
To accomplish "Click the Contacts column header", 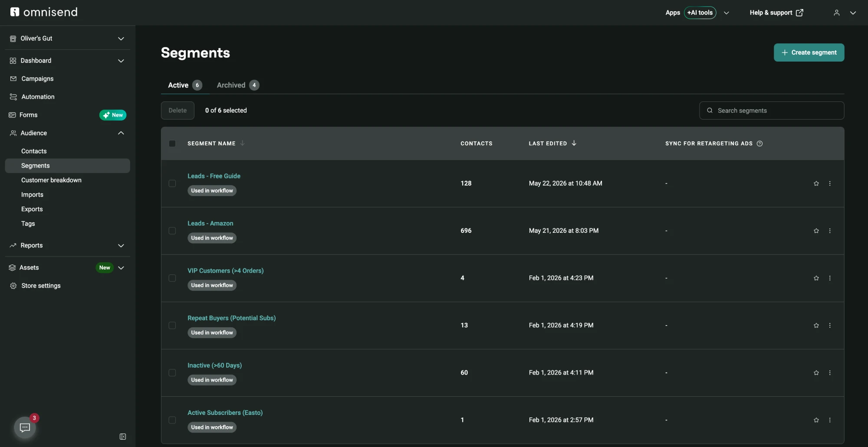I will click(x=477, y=144).
